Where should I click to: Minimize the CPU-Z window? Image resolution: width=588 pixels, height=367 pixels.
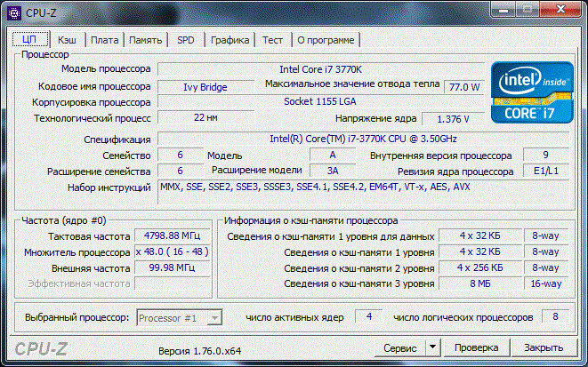[503, 10]
